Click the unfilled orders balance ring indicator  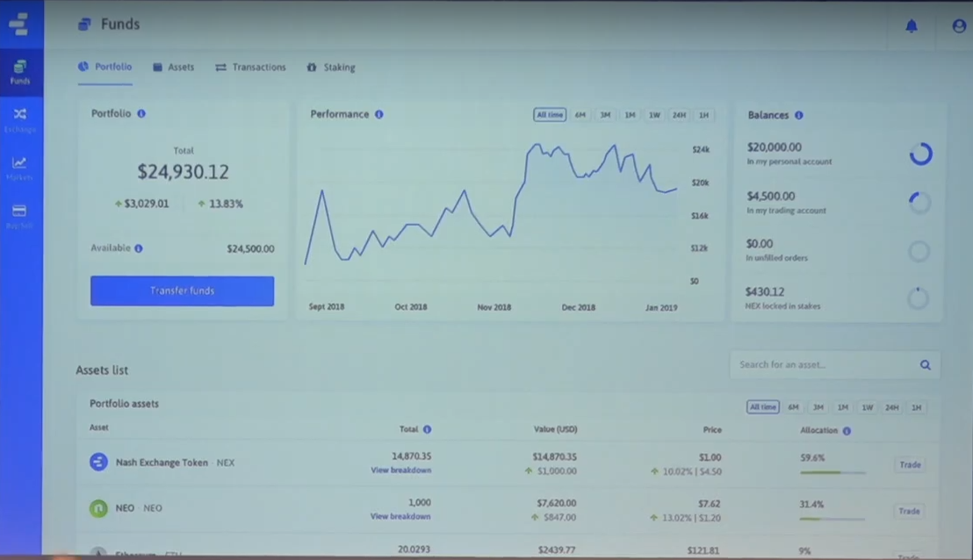pyautogui.click(x=919, y=250)
